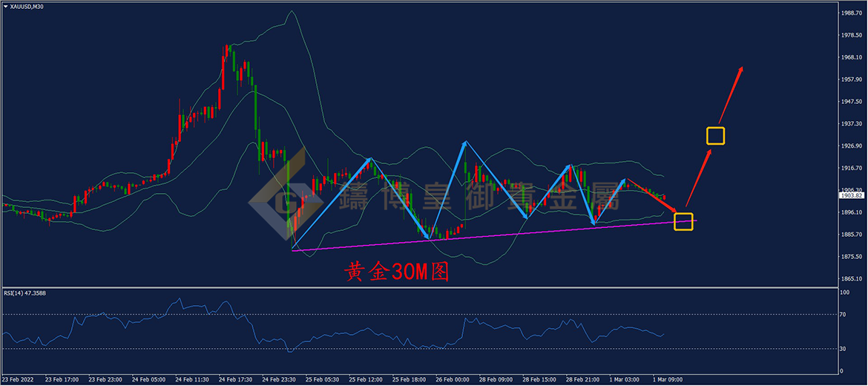Click the RSI scale value 100
The height and width of the screenshot is (386, 868).
[844, 292]
